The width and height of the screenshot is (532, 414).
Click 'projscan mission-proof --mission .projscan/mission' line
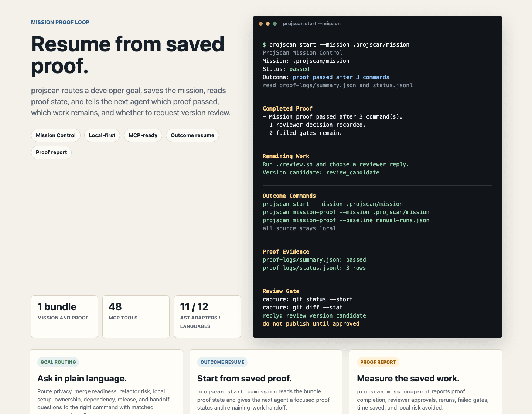(346, 212)
